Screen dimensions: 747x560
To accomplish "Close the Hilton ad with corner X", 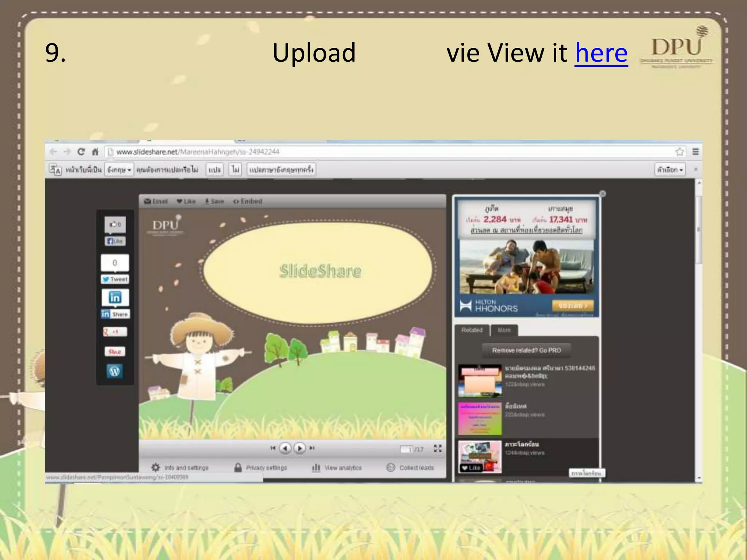I will (603, 194).
